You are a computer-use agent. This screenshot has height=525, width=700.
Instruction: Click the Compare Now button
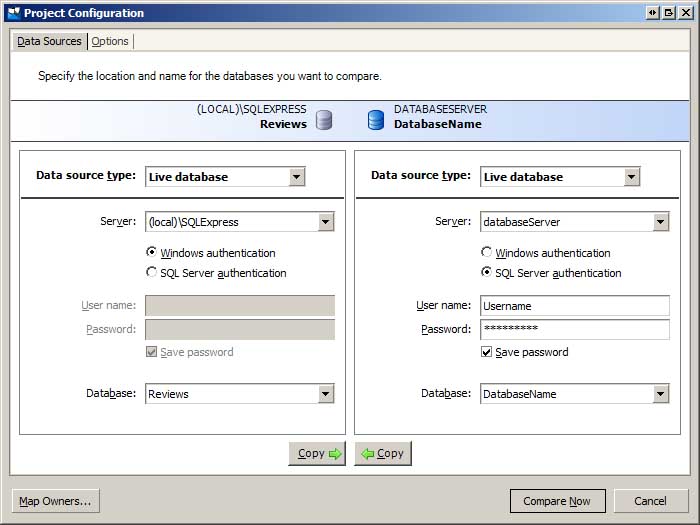pyautogui.click(x=557, y=501)
